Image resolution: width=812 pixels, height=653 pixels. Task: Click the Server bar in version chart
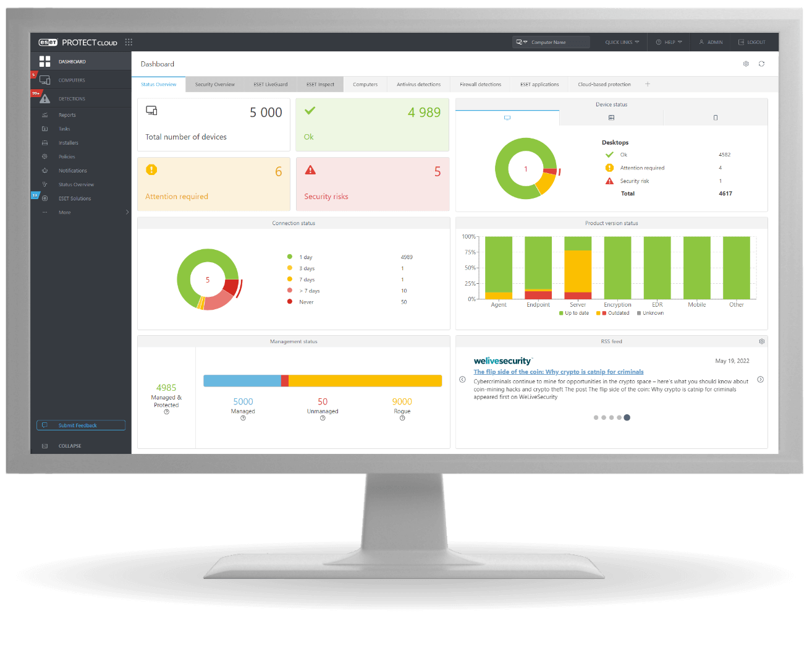[578, 268]
